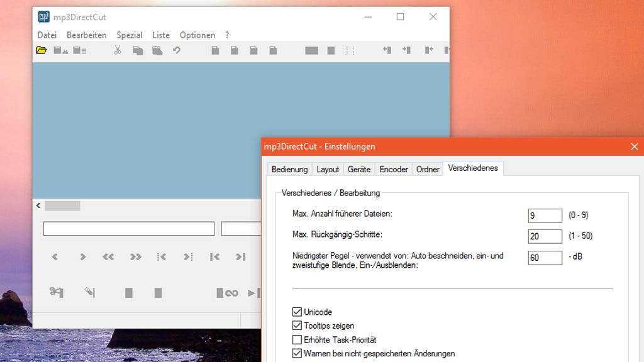644x362 pixels.
Task: Click the save icon with list lines
Action: coord(80,50)
